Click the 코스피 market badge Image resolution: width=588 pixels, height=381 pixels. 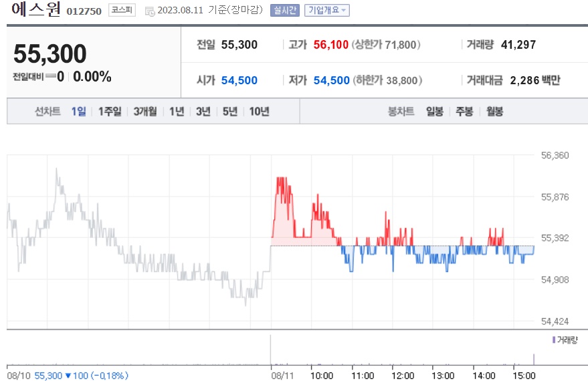click(x=122, y=10)
